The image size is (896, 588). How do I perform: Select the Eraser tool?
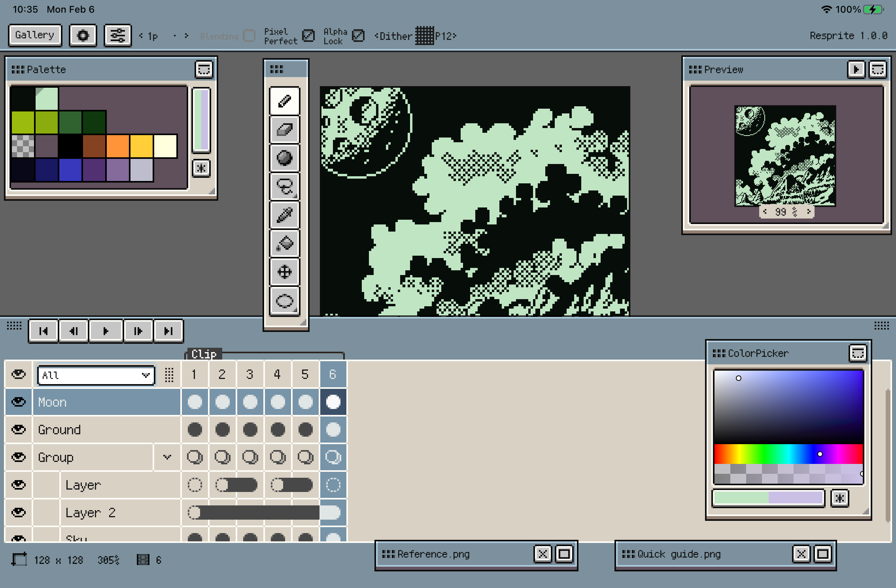point(284,130)
